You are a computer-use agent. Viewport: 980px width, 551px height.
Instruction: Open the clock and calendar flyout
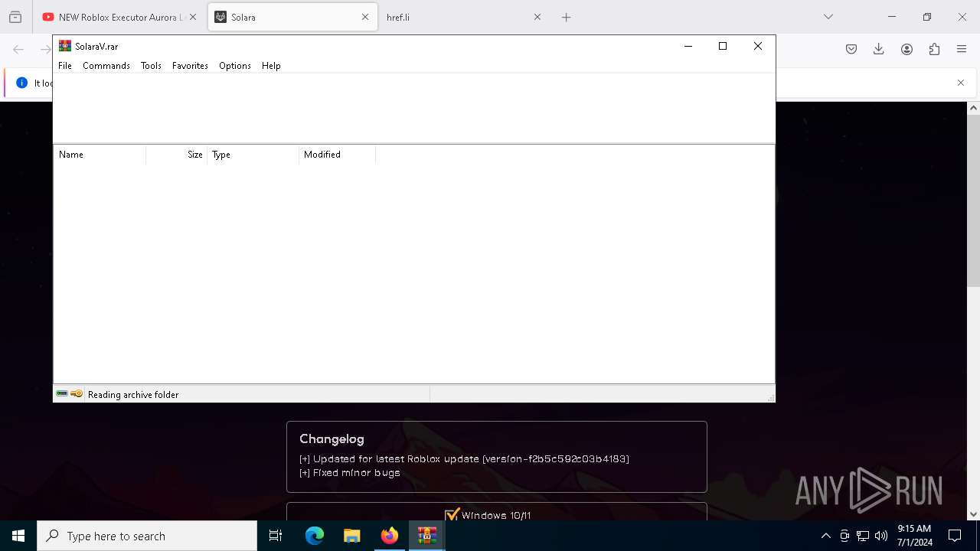[915, 536]
